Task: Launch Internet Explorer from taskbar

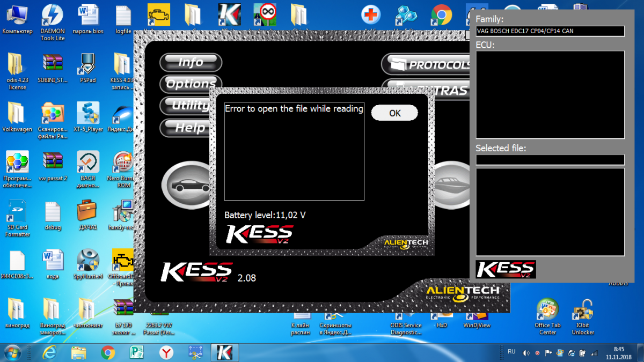Action: pyautogui.click(x=50, y=352)
